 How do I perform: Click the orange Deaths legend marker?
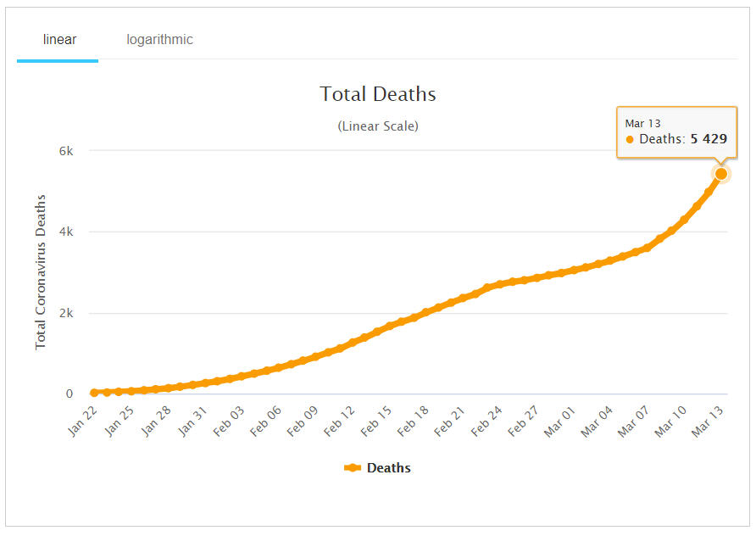click(353, 468)
